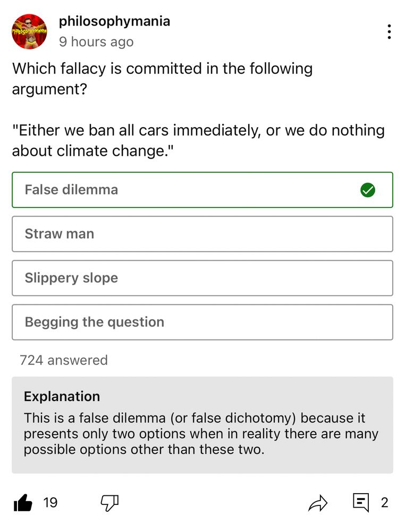Open the philosophymania channel name link
Image resolution: width=405 pixels, height=532 pixels.
pyautogui.click(x=114, y=21)
